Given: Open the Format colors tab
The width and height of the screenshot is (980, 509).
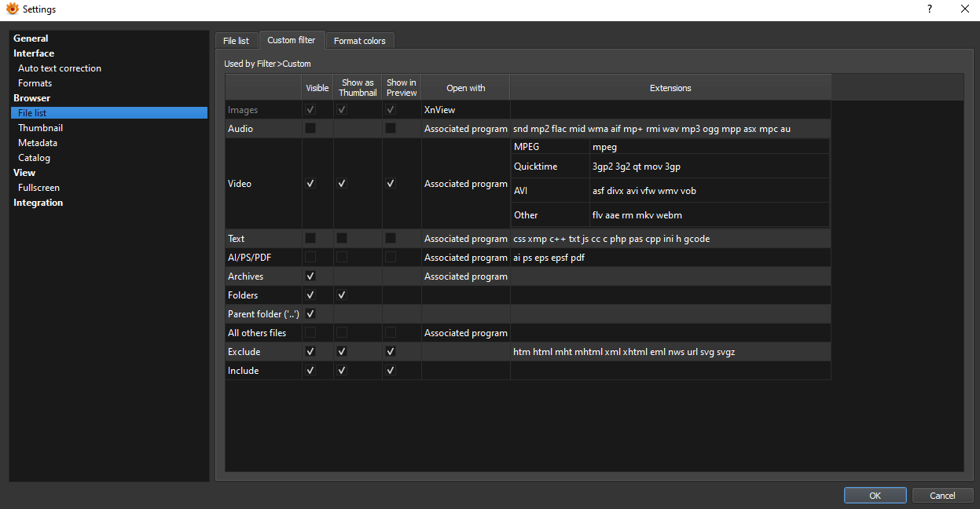Looking at the screenshot, I should pyautogui.click(x=360, y=41).
